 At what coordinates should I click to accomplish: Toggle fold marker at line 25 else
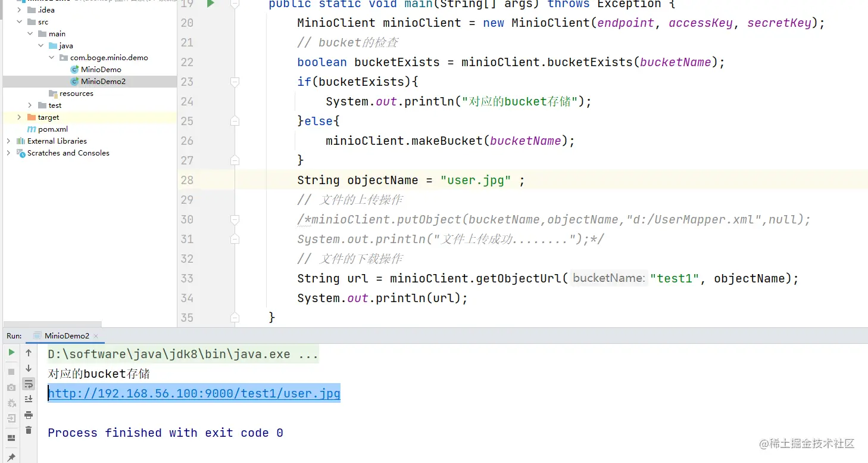[235, 122]
